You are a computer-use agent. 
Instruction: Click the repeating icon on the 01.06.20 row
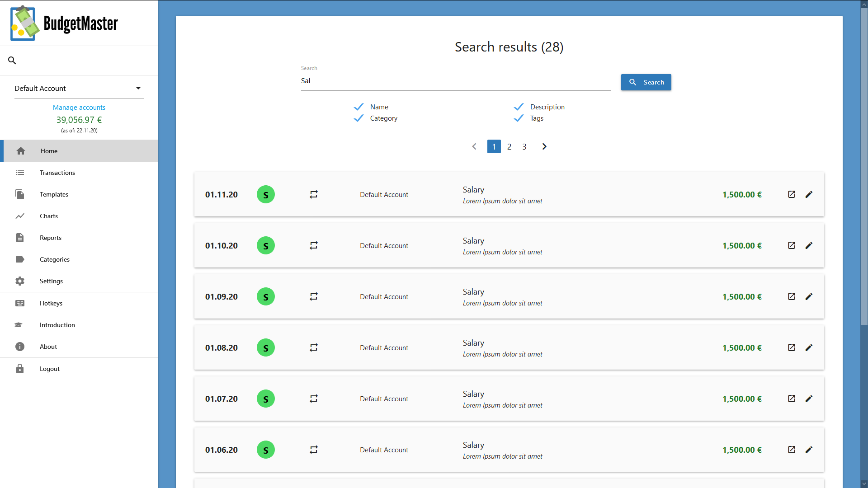[314, 450]
